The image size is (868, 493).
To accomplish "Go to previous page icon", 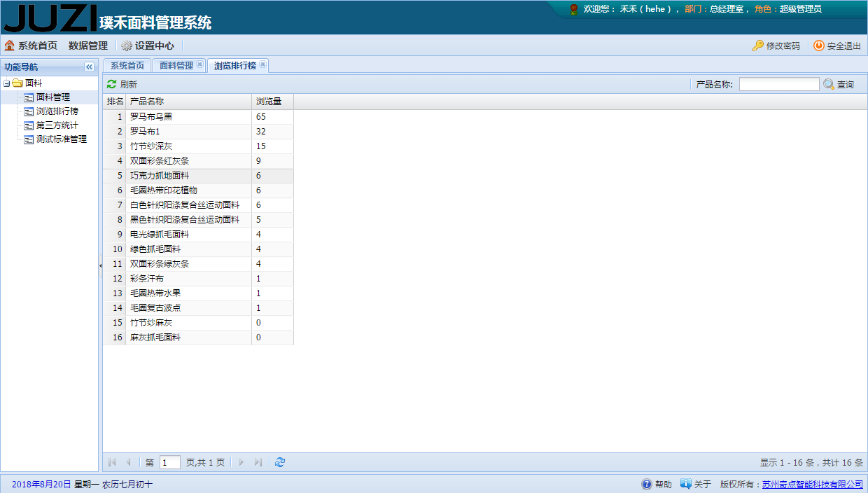I will pyautogui.click(x=128, y=462).
